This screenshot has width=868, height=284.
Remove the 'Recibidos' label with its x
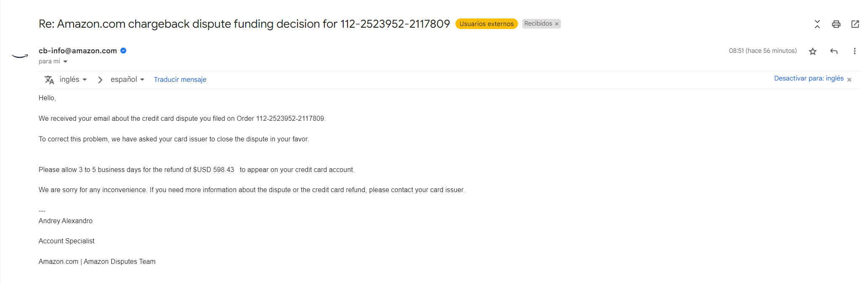557,24
